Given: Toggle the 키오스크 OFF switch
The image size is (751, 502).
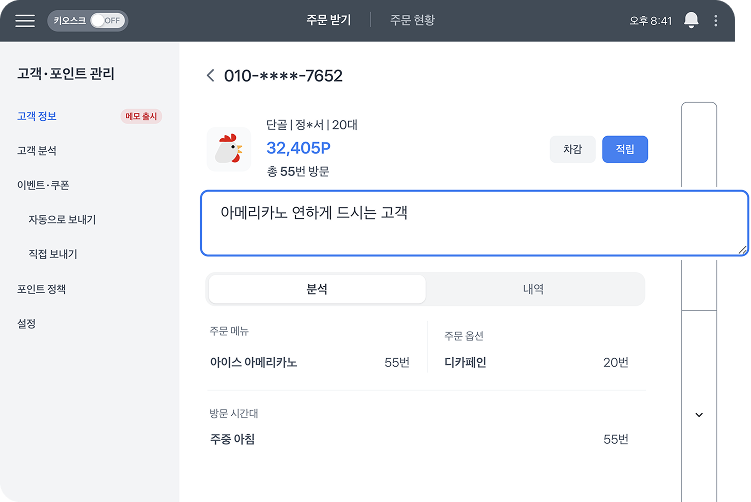Looking at the screenshot, I should tap(106, 20).
